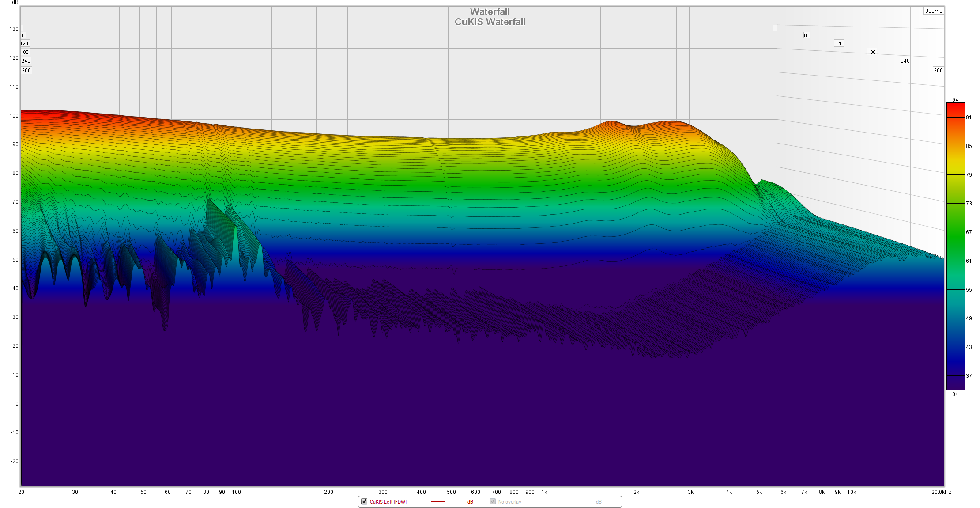Click the right-side 60 time axis marker
This screenshot has height=508, width=980.
click(x=807, y=35)
